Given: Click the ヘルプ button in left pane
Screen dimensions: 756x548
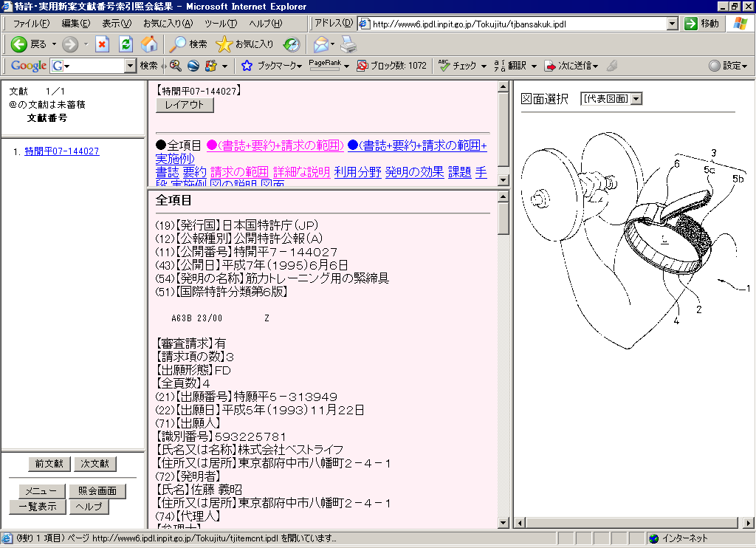Looking at the screenshot, I should pos(89,507).
